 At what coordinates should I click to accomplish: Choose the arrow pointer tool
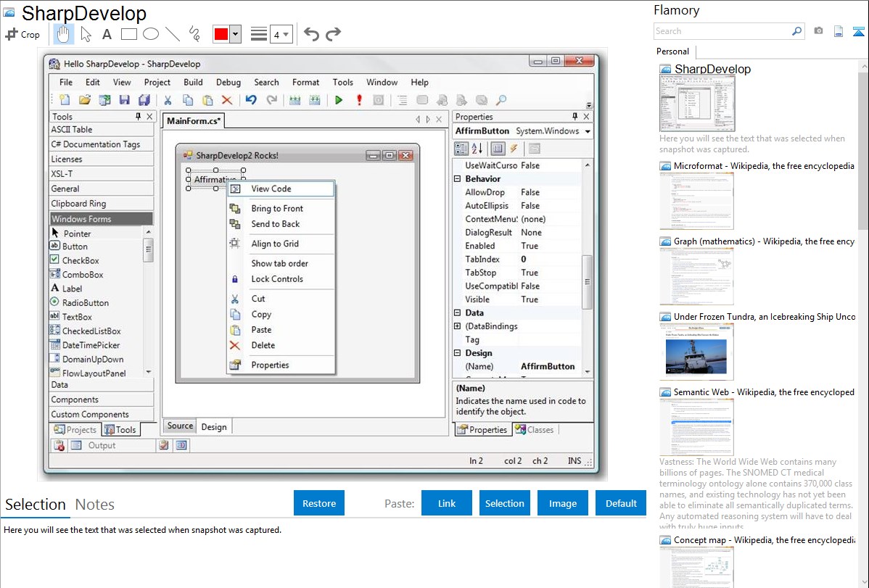pos(86,34)
